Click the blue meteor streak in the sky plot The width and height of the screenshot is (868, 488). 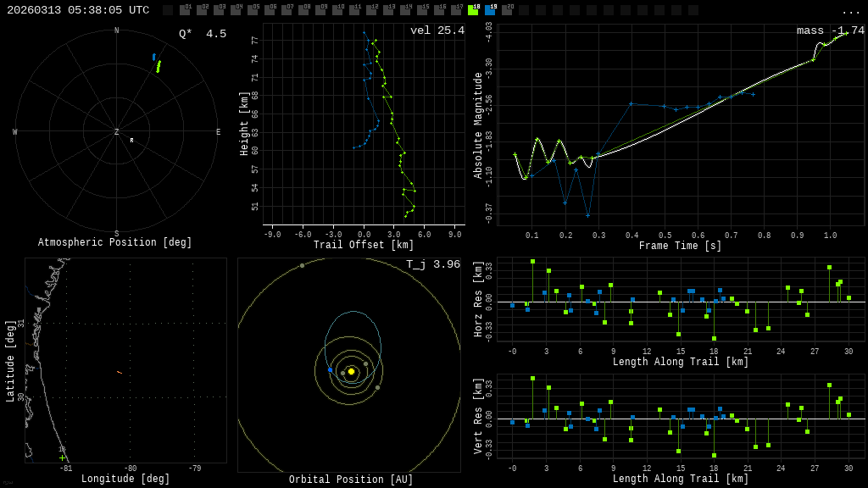[153, 58]
